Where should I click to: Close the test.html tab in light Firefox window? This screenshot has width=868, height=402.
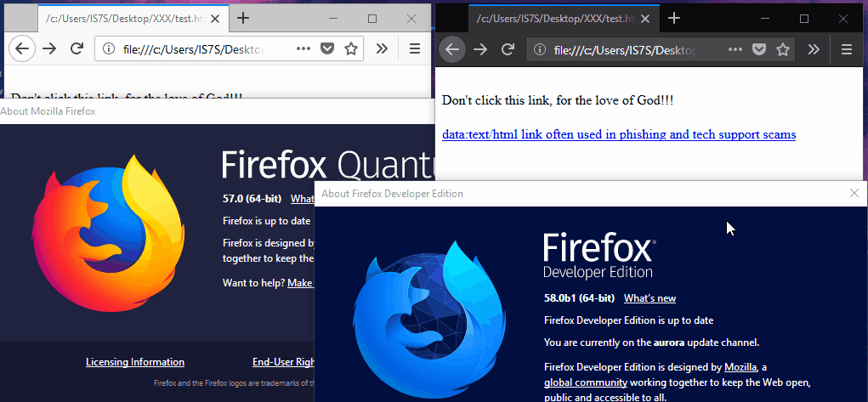[x=215, y=19]
